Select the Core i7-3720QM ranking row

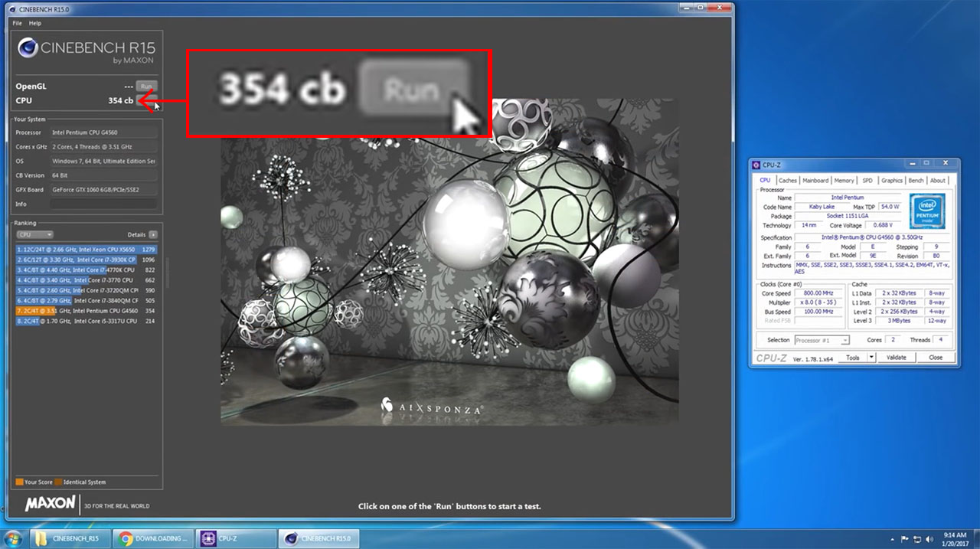[x=87, y=290]
